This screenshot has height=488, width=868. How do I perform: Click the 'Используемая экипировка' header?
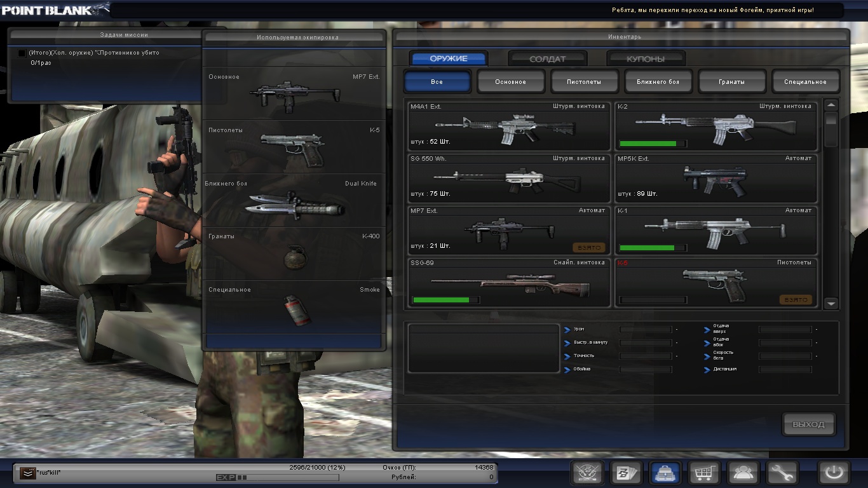coord(297,37)
